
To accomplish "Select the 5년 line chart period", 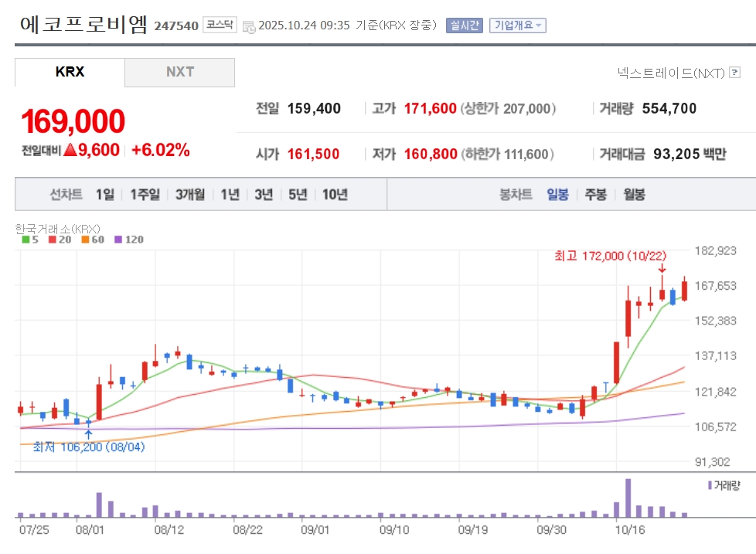I will [x=298, y=195].
